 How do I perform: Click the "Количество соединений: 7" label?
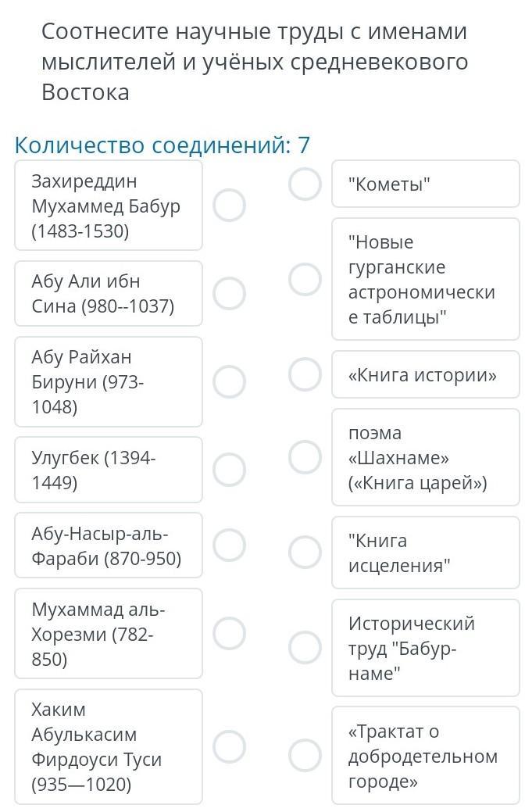coord(162,145)
